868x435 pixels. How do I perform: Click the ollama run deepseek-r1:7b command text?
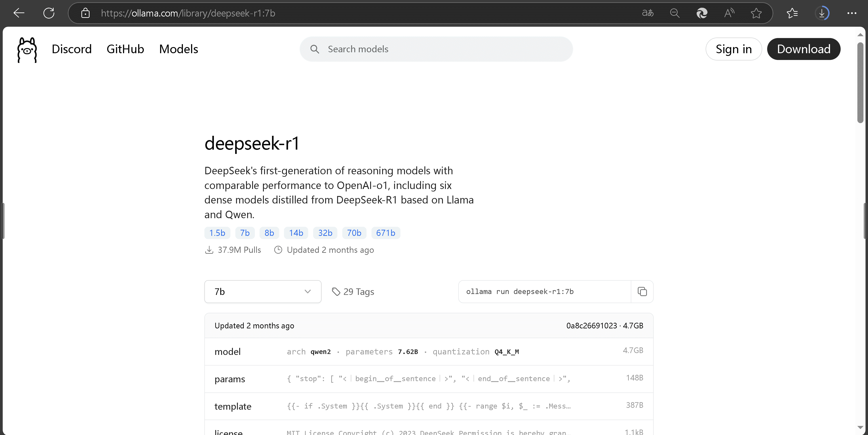pos(520,291)
